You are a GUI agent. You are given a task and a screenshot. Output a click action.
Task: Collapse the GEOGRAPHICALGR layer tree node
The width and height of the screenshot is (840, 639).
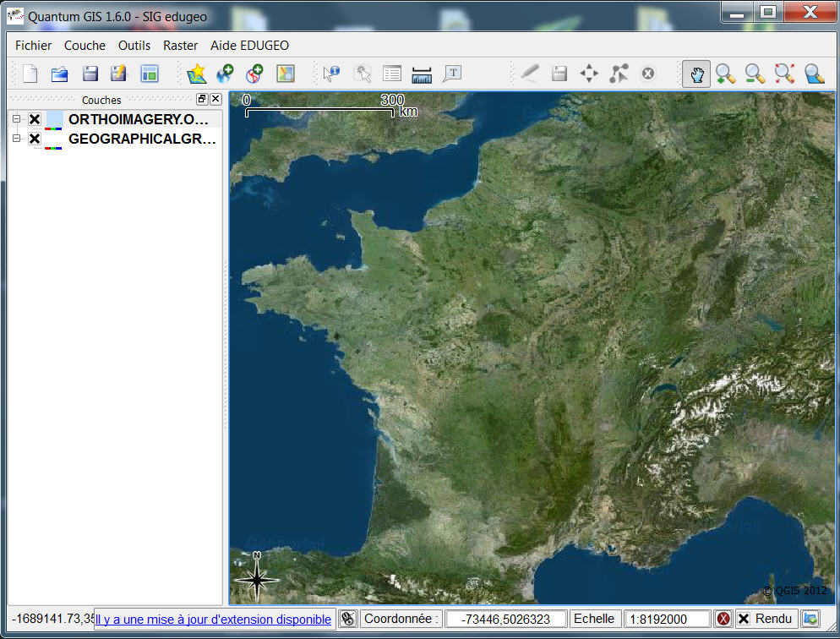pyautogui.click(x=17, y=138)
